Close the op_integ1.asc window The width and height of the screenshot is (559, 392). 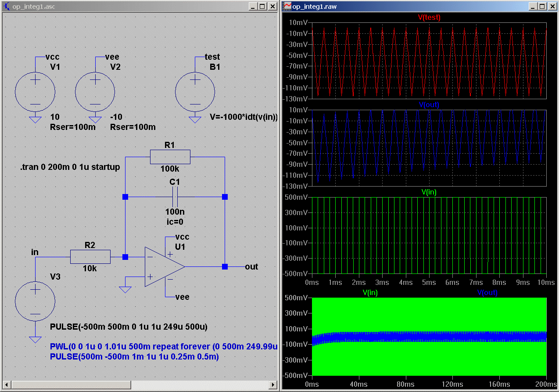pyautogui.click(x=272, y=6)
